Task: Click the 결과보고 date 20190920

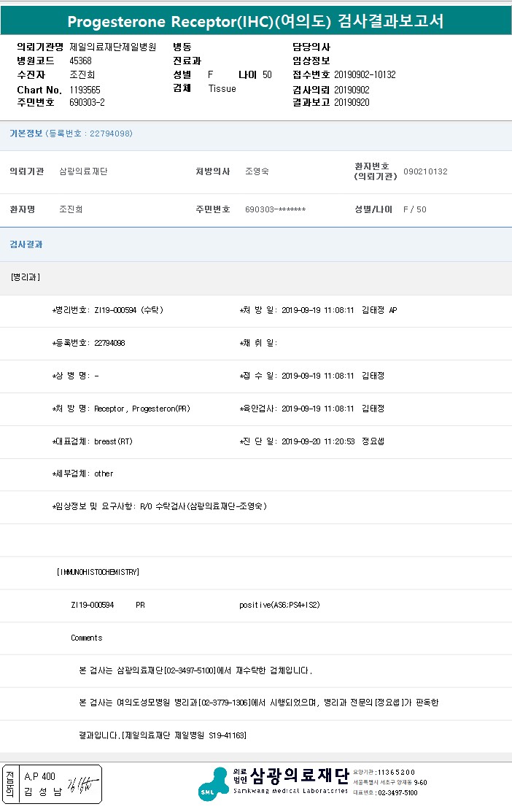Action: point(352,103)
